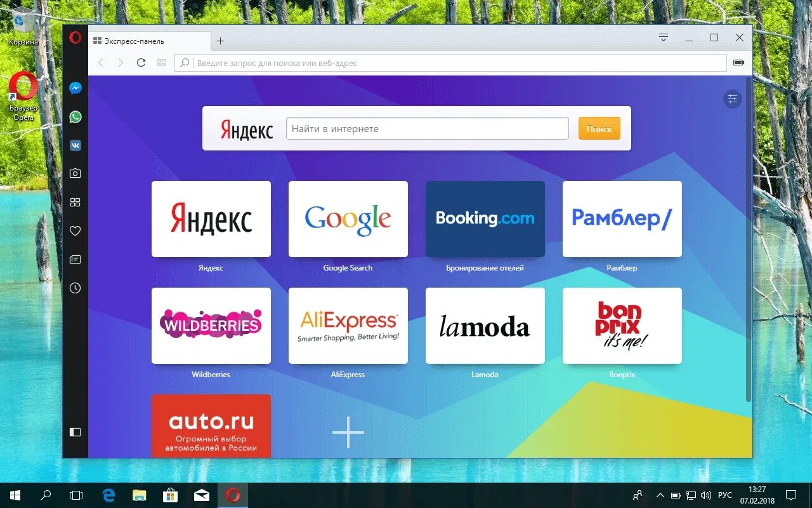Open Easy Setup customization panel
The height and width of the screenshot is (508, 812).
point(733,98)
